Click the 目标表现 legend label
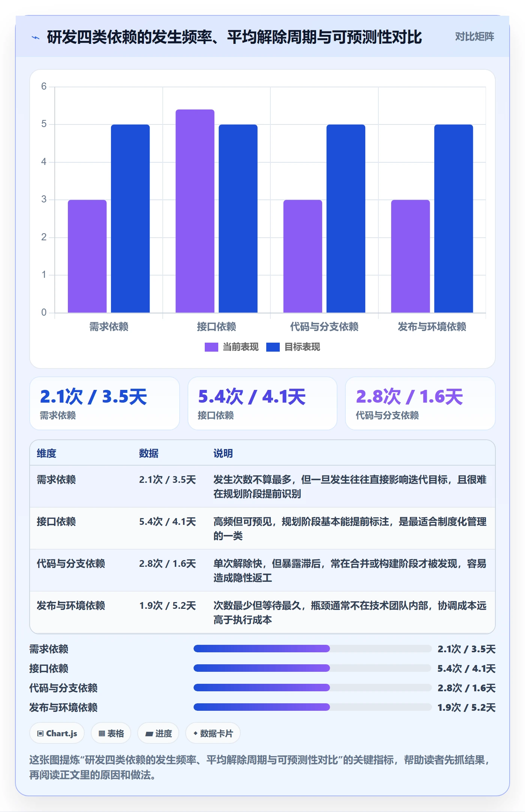This screenshot has width=525, height=812. click(x=302, y=347)
